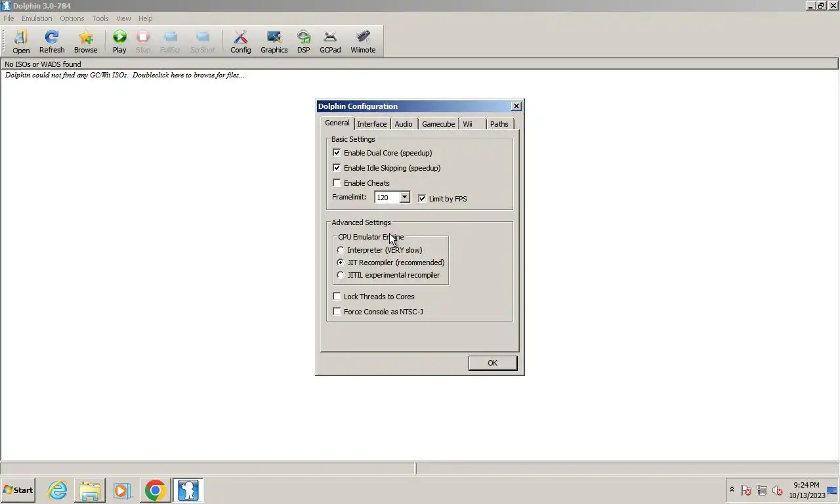Click the muted volume tray icon

coord(778,490)
